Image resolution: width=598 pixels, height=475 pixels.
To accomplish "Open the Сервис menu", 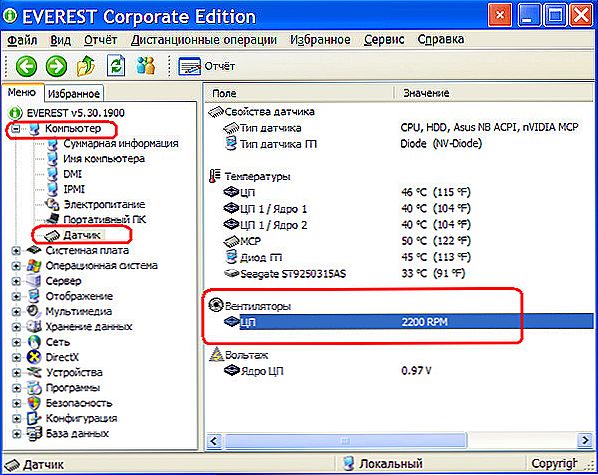I will pos(384,39).
